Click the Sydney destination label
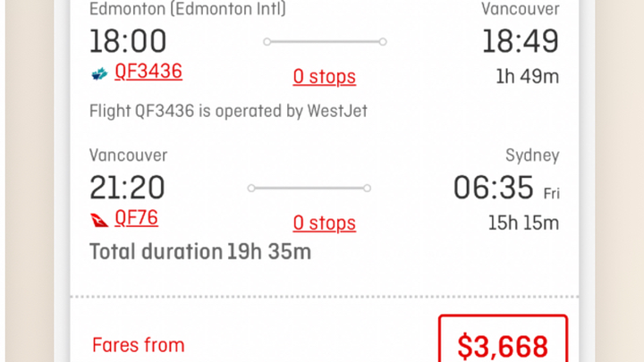The width and height of the screenshot is (644, 362). tap(532, 156)
